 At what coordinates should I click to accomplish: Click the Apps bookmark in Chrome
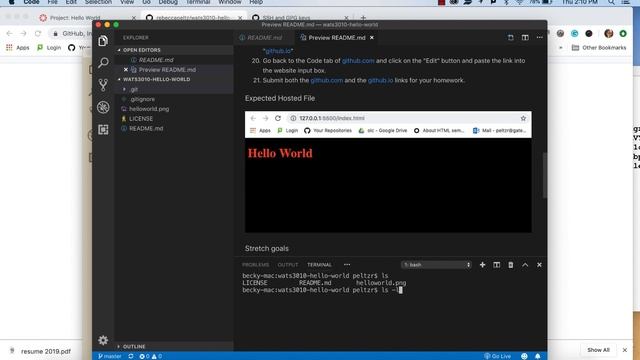point(18,48)
